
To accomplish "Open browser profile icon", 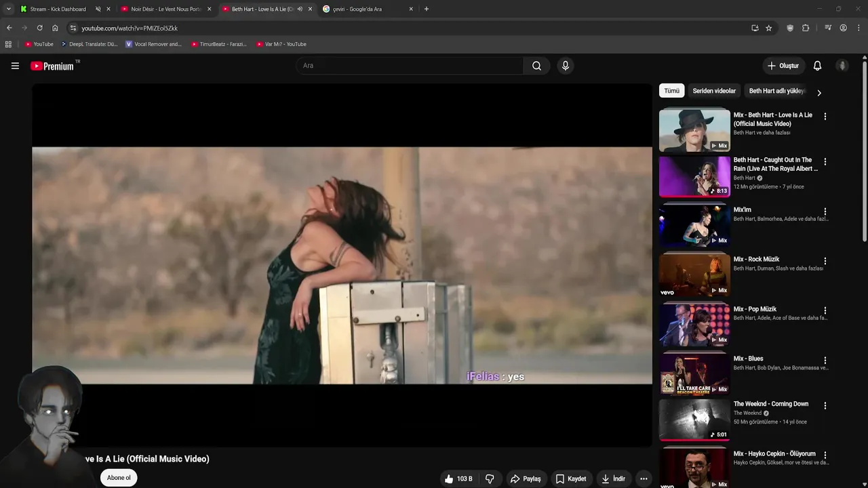I will (843, 28).
